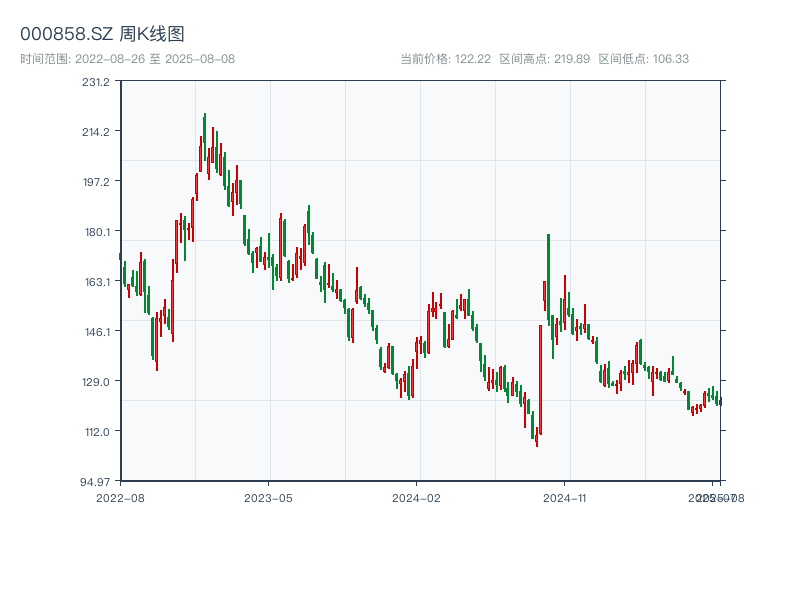Select the 2023-05 date axis label

pos(268,497)
